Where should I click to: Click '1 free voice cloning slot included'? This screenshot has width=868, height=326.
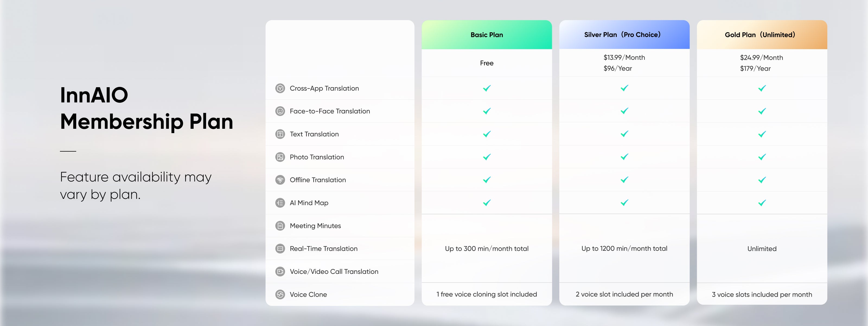point(487,294)
